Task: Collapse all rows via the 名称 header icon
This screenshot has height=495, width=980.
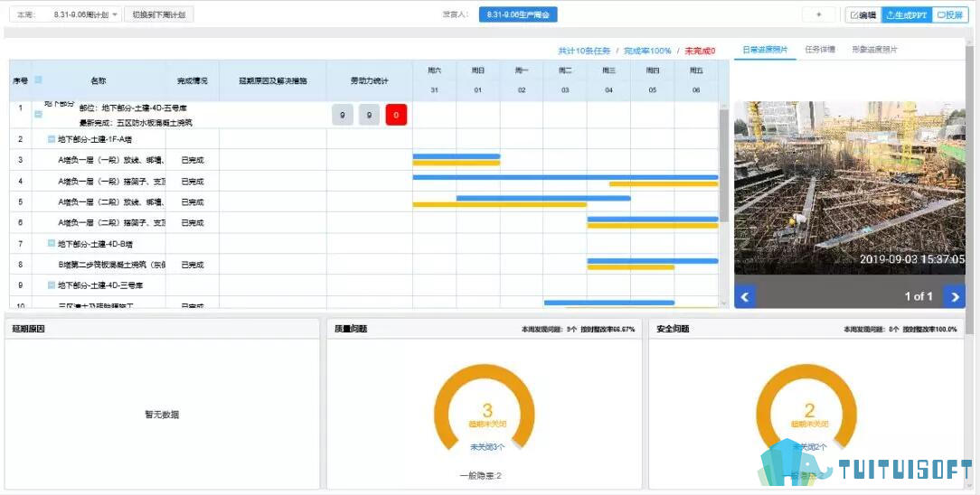Action: 38,79
